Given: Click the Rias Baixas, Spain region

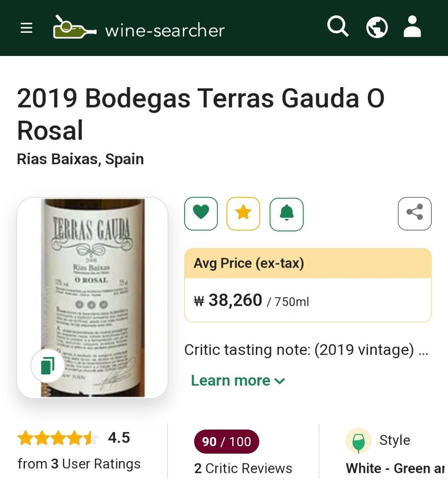Looking at the screenshot, I should [80, 159].
